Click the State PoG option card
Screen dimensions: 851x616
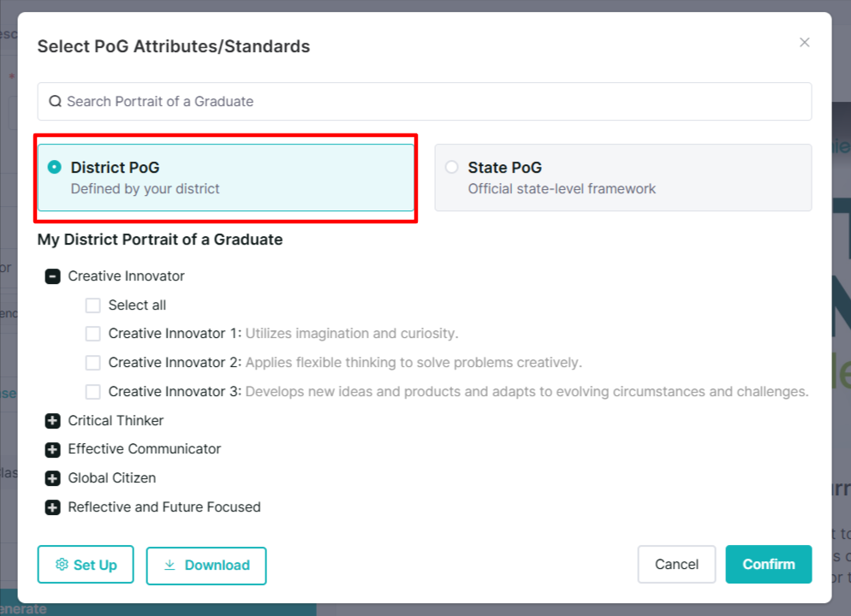coord(623,177)
